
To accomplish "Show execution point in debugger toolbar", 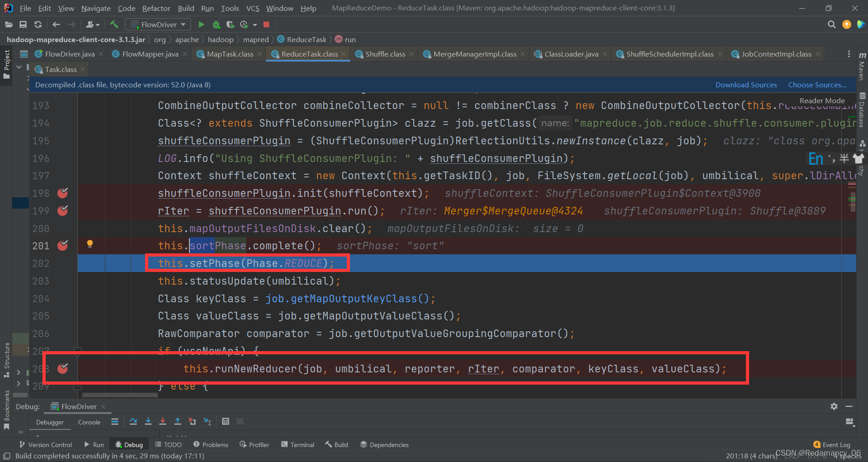I will click(x=115, y=421).
